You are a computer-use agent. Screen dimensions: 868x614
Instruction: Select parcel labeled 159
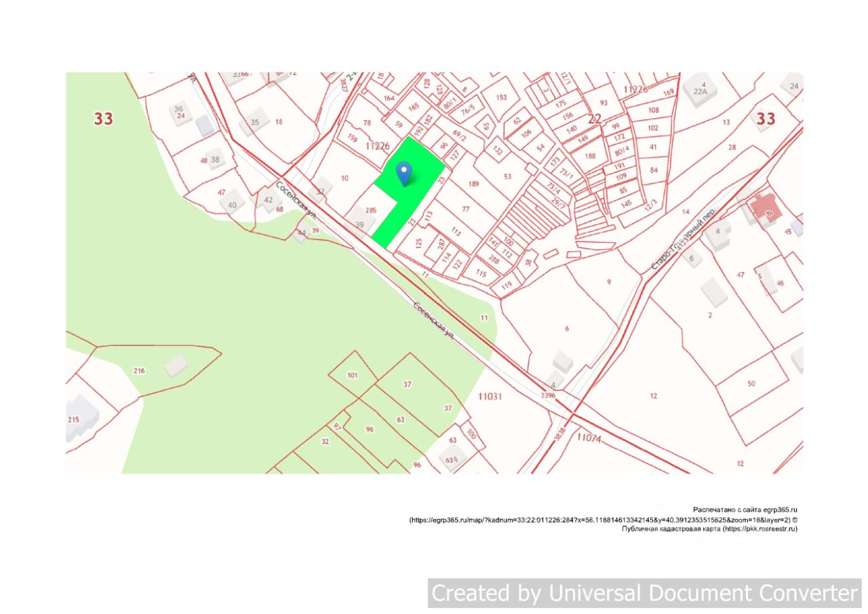point(352,138)
